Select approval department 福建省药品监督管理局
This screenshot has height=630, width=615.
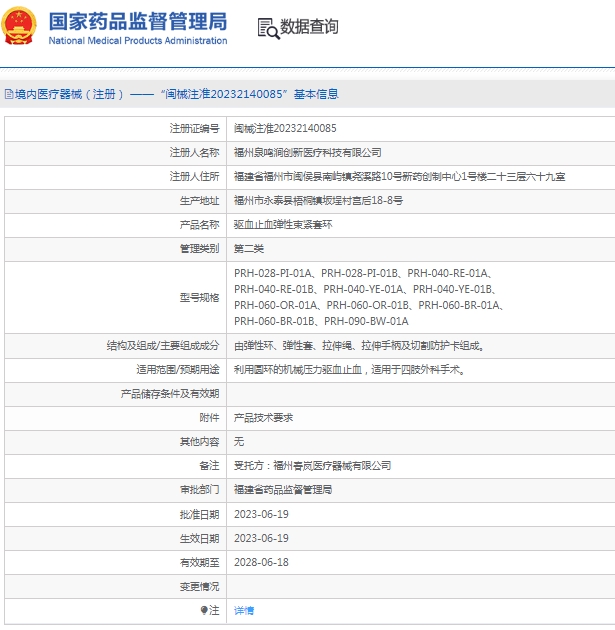283,490
